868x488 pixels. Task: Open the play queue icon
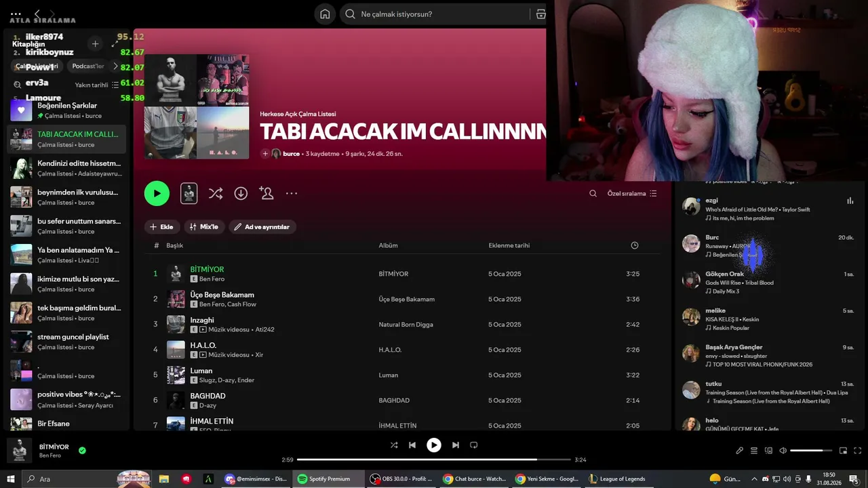tap(753, 451)
